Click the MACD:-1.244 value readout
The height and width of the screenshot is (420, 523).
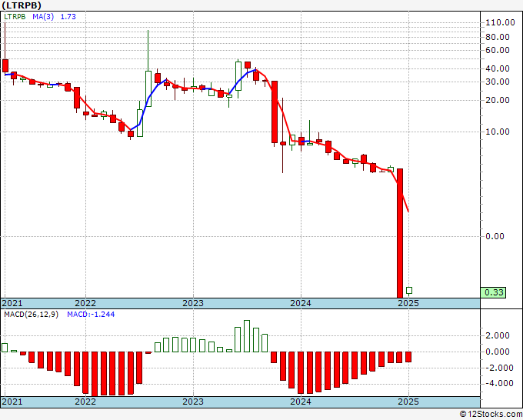click(91, 315)
